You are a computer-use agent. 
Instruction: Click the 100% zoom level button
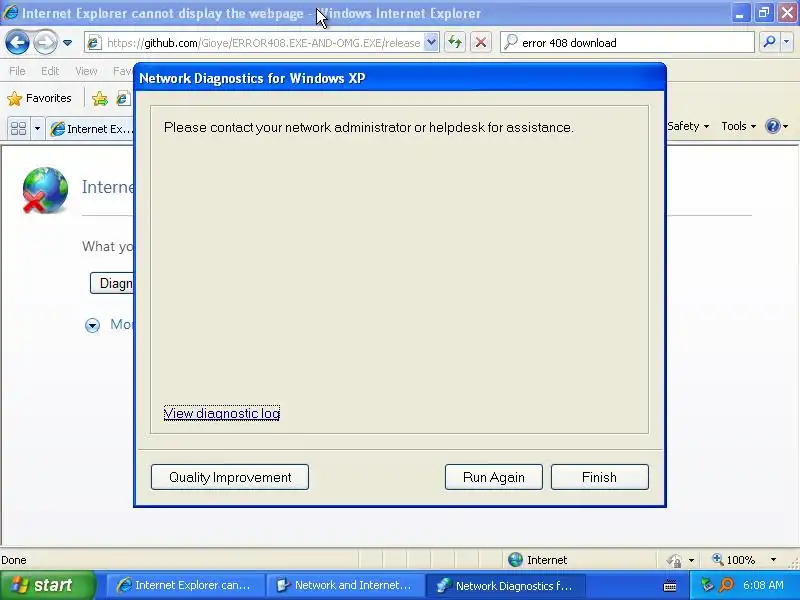[x=734, y=560]
